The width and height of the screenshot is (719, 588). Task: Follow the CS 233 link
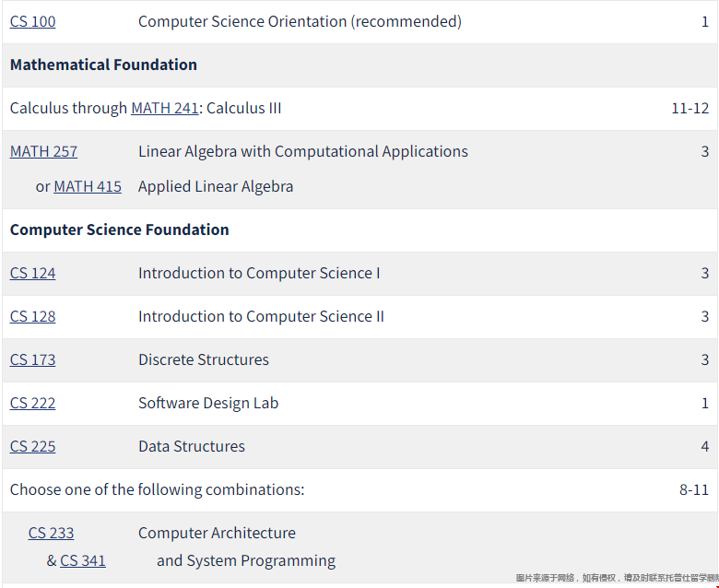point(51,533)
